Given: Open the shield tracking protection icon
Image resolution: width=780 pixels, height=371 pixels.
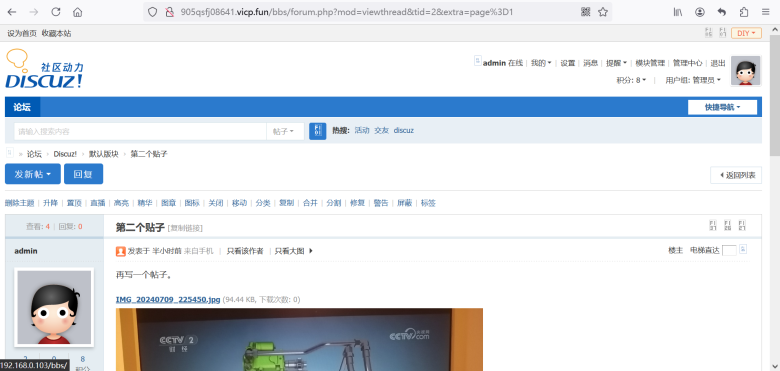Looking at the screenshot, I should coord(153,12).
